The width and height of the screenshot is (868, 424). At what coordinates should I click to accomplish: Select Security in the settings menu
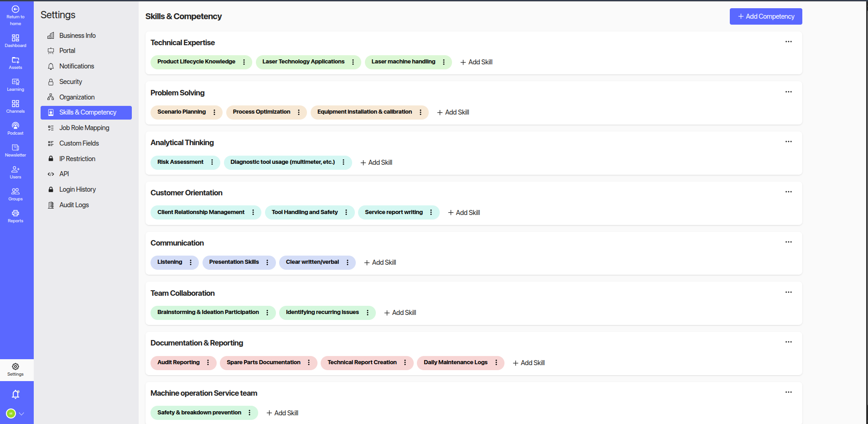coord(71,82)
